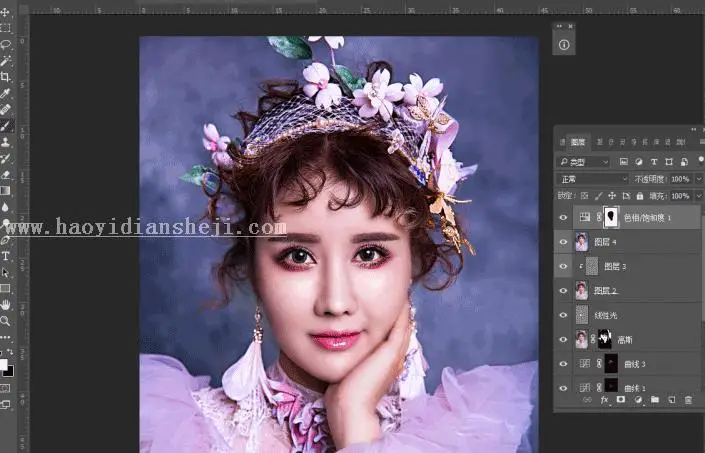Select the Move tool

(x=5, y=12)
